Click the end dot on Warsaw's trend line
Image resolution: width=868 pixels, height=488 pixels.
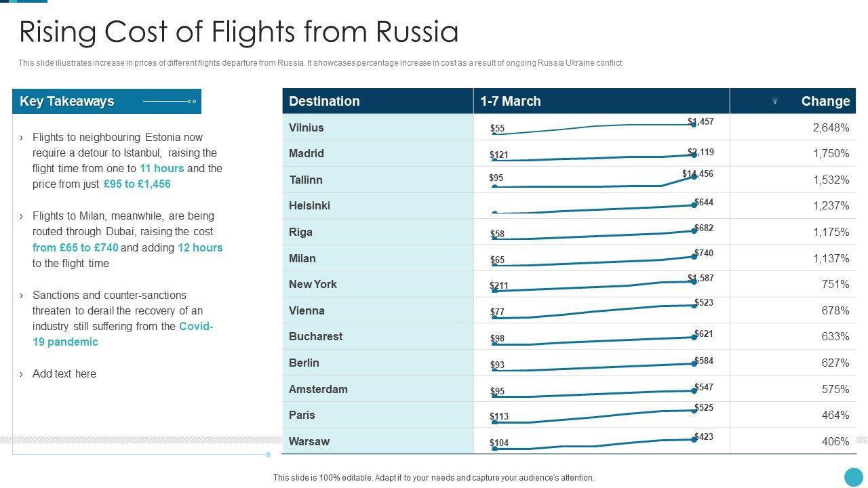(x=694, y=439)
